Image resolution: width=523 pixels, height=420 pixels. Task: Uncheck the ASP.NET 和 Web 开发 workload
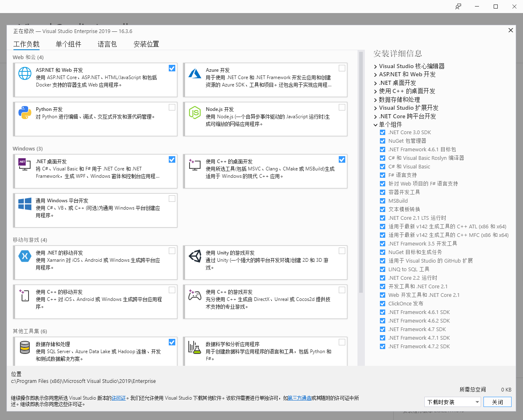[x=172, y=68]
